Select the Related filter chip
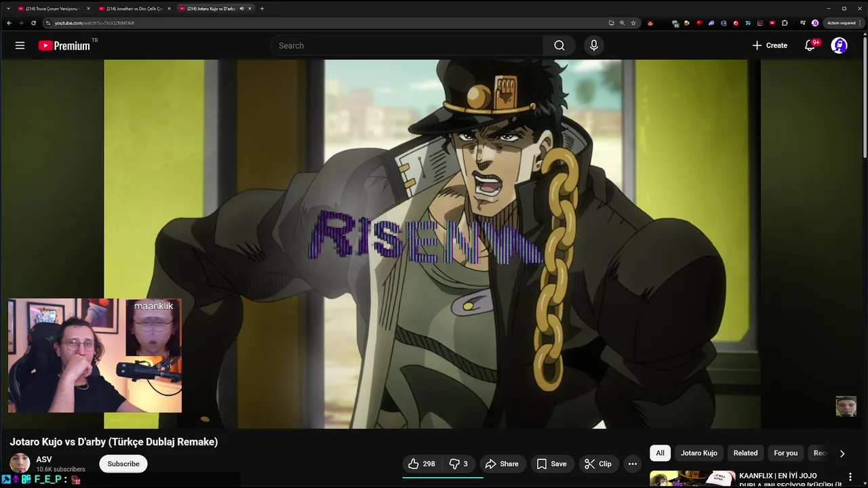868x488 pixels. pos(745,453)
